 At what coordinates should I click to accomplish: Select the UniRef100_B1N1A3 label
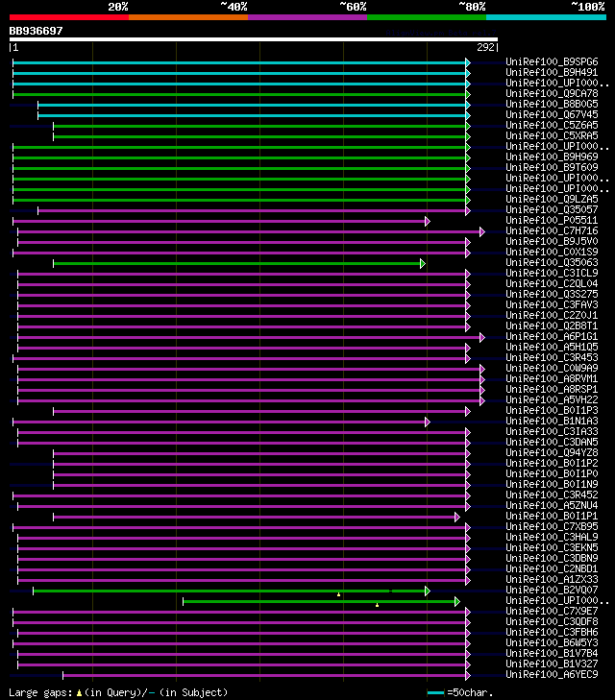pyautogui.click(x=552, y=421)
